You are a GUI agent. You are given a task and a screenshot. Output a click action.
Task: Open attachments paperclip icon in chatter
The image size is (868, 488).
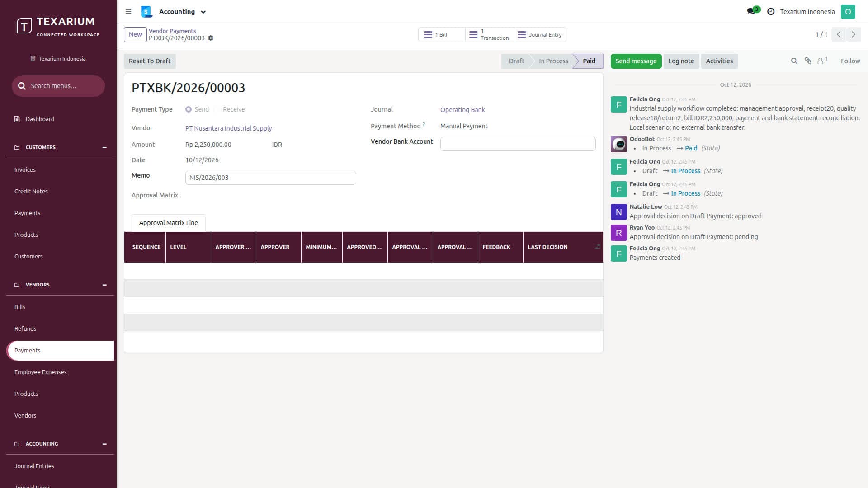click(808, 61)
